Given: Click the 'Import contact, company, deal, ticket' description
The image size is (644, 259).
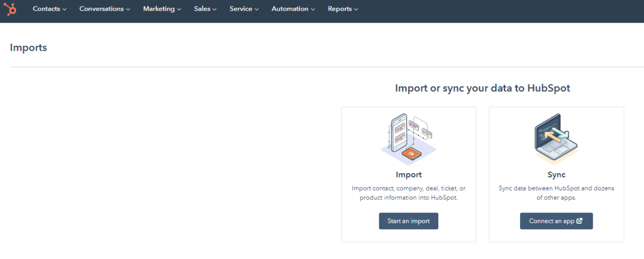Looking at the screenshot, I should click(408, 193).
